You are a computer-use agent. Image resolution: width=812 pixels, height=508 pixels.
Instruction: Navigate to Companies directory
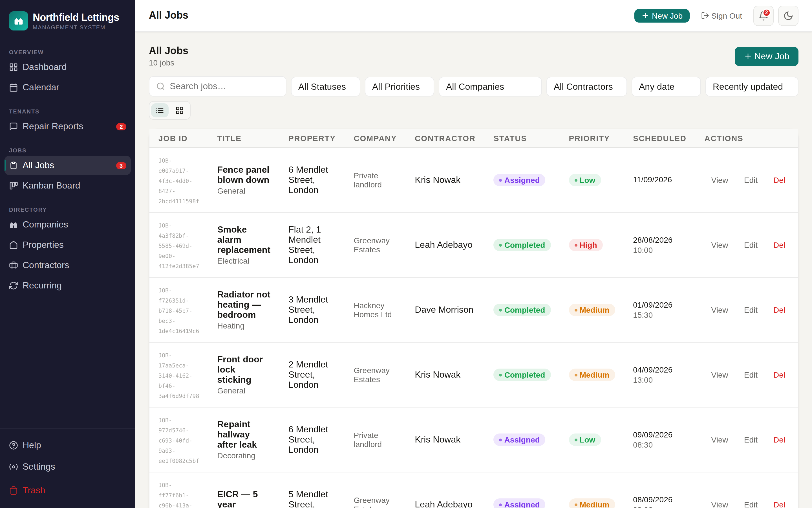pos(68,225)
